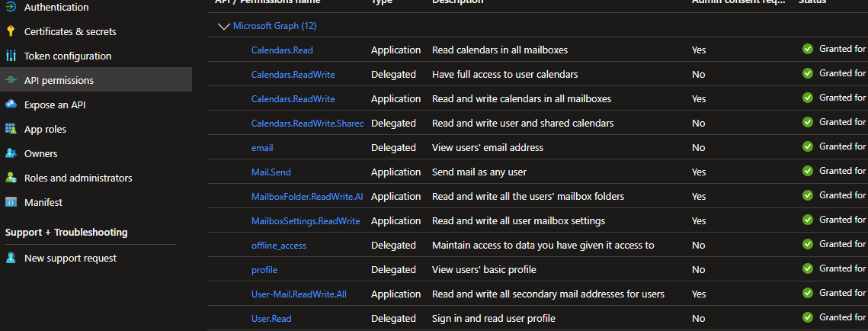Screen dimensions: 868x331
Task: Click 'No' admin consent in email row
Action: pos(698,147)
